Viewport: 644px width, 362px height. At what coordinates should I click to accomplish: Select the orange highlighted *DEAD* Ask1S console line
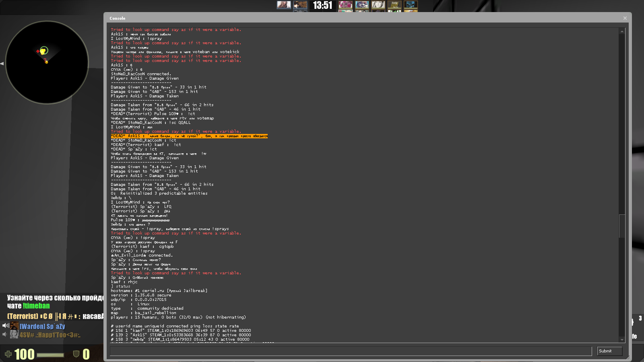tap(189, 136)
